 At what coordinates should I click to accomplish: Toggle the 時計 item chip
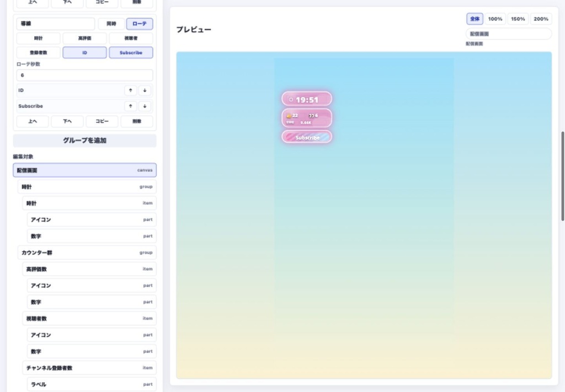point(38,38)
